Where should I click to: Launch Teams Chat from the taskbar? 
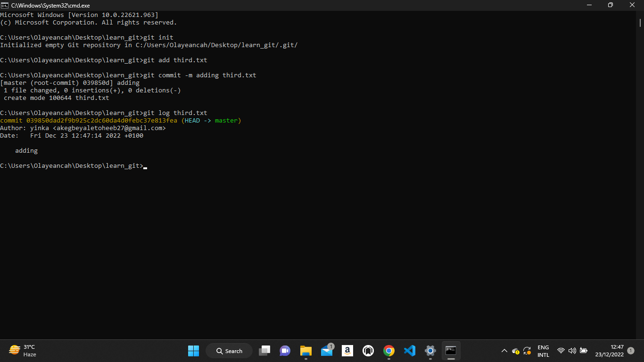pos(285,351)
